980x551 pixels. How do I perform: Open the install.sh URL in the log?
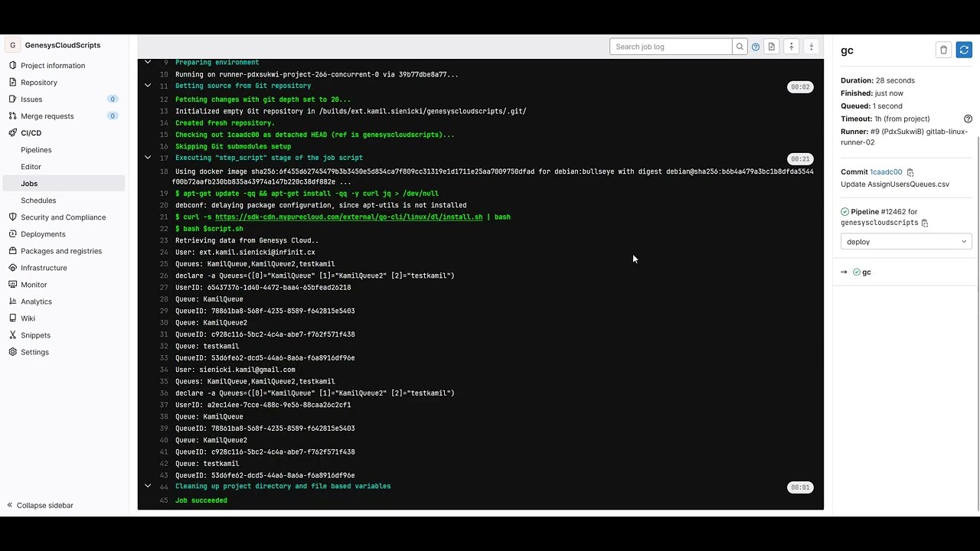(349, 217)
